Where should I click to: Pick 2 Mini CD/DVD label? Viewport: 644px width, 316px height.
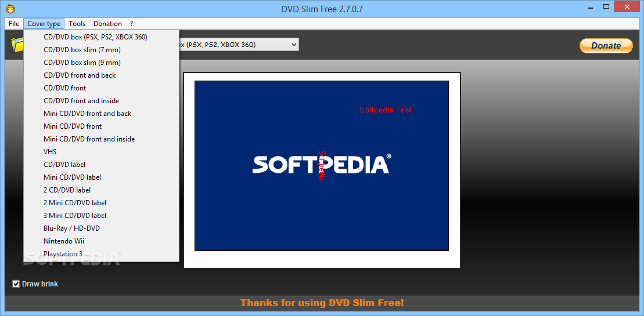point(102,202)
